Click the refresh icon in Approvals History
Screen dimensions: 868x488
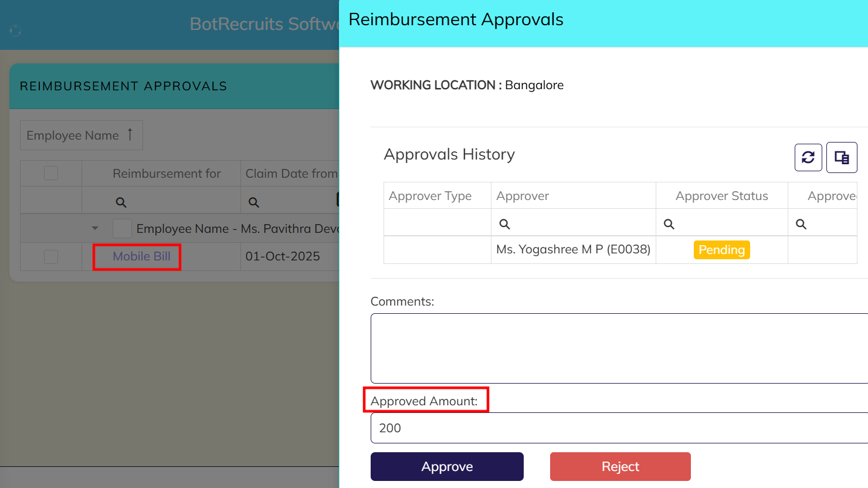pyautogui.click(x=808, y=157)
